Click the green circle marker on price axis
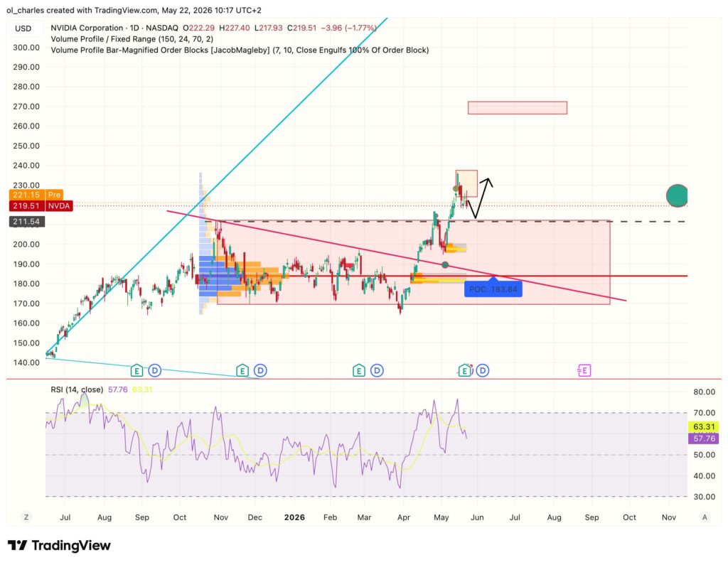 [677, 195]
